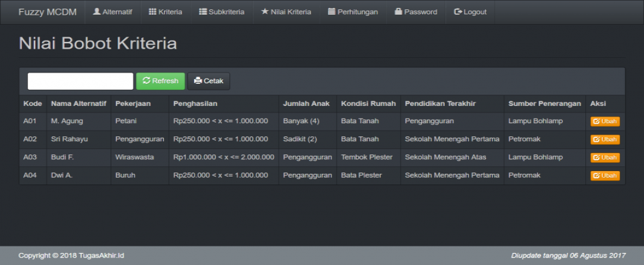Click the Buruh job cell
644x265 pixels.
pyautogui.click(x=140, y=176)
